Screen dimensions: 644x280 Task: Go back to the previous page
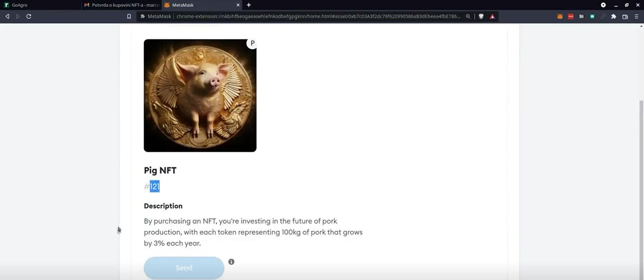pyautogui.click(x=7, y=16)
